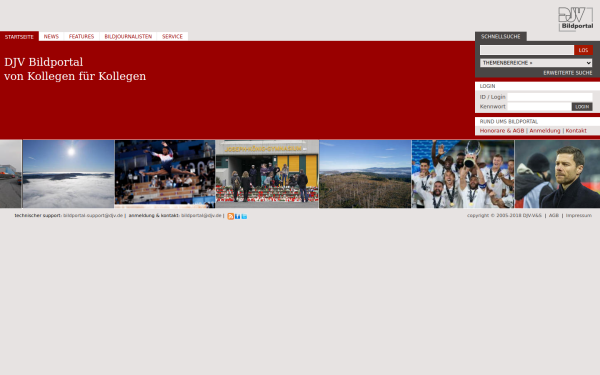The width and height of the screenshot is (600, 375).
Task: Open the forest hills landscape photo
Action: [x=365, y=174]
